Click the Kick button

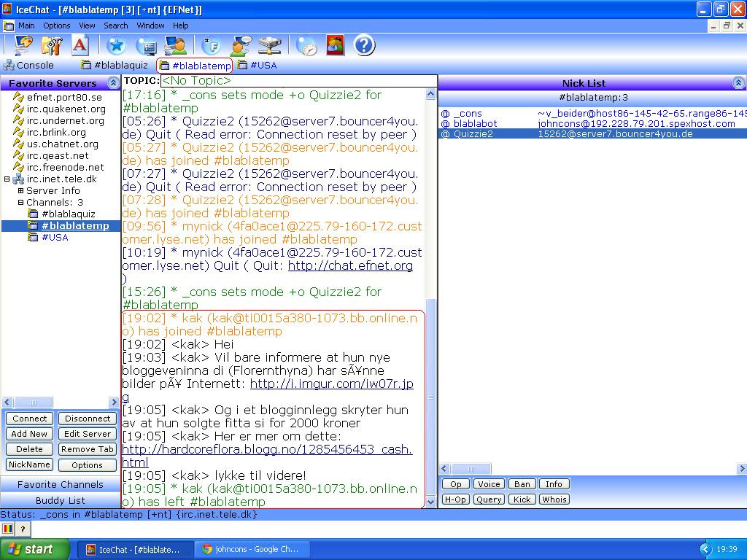(522, 499)
